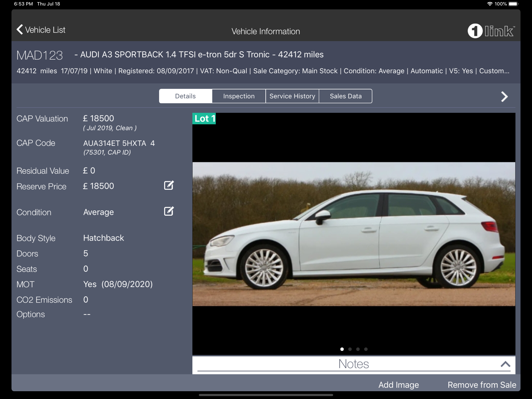Select the Details tab
This screenshot has width=532, height=399.
pyautogui.click(x=185, y=96)
